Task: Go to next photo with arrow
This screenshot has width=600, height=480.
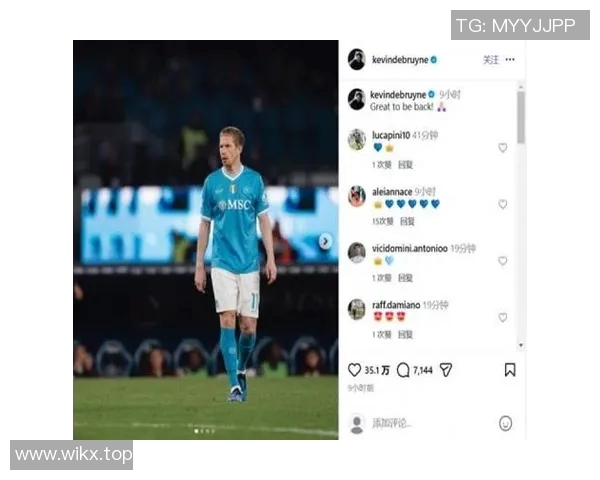Action: 325,241
